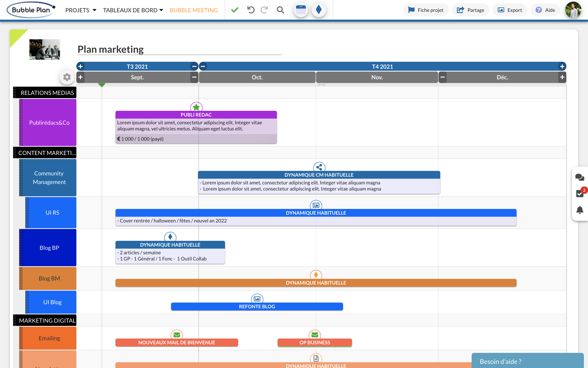Open NOUVEAUX MAIL DE BIENVENUE bubble
Viewport: 588px width, 368px height.
pos(177,342)
